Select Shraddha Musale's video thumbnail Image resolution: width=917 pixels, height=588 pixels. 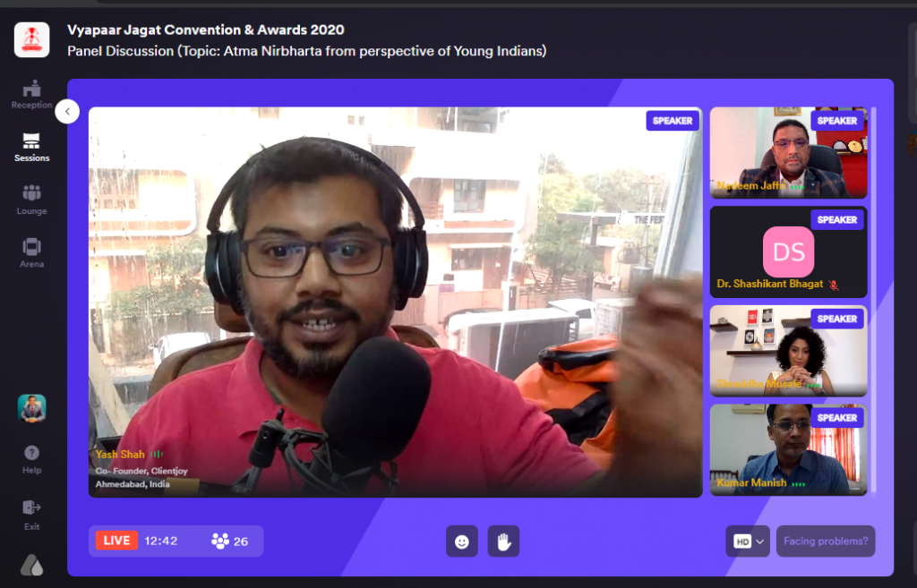788,351
